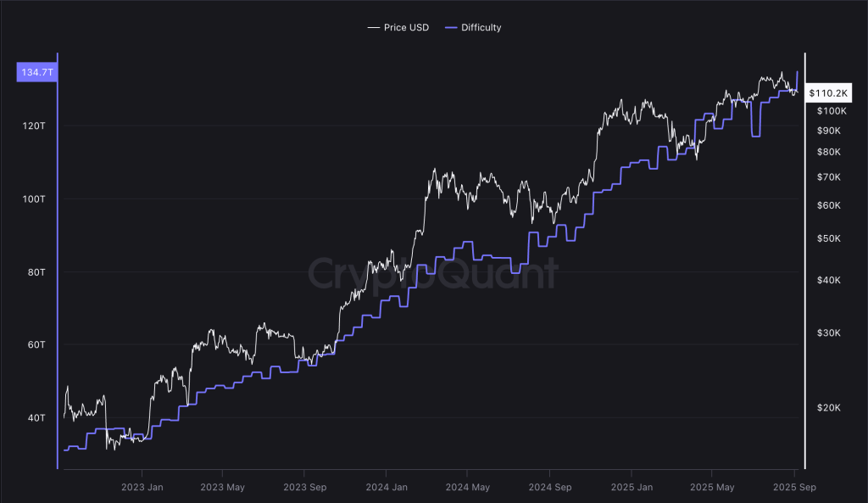Click the 2025 Sep date label
The height and width of the screenshot is (503, 868).
coord(794,487)
